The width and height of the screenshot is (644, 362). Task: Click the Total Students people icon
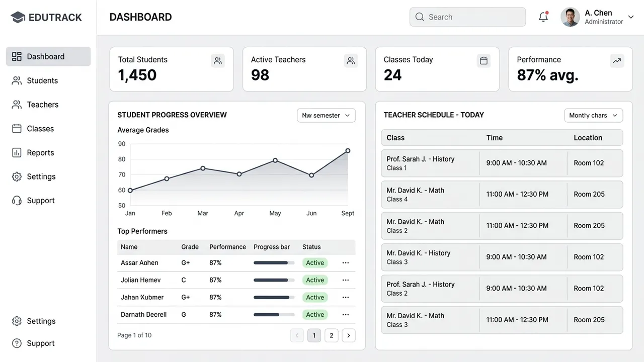218,61
